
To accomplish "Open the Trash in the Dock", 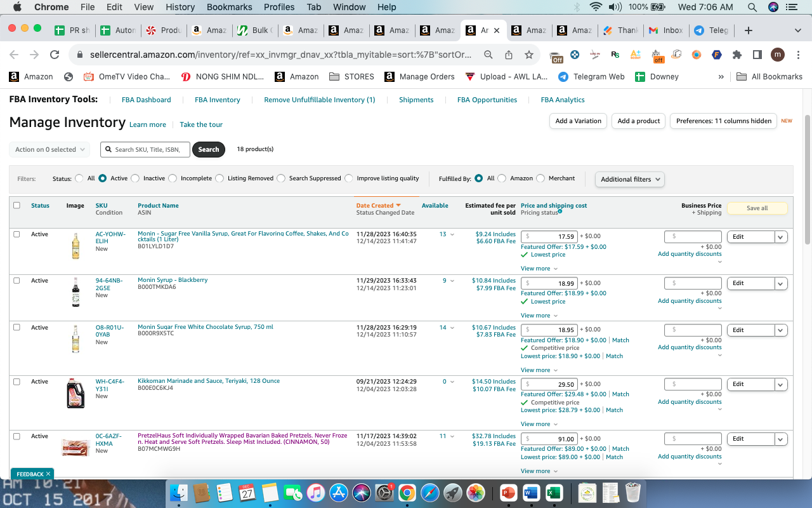I will click(x=632, y=492).
